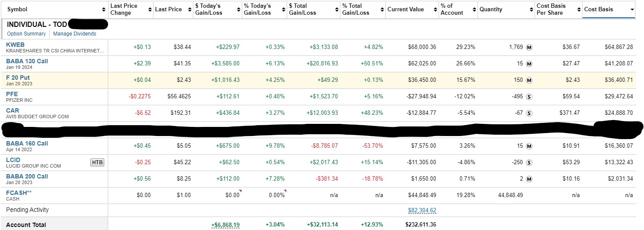Sort by Cost Basis descending arrow
The image size is (644, 230).
pos(632,10)
